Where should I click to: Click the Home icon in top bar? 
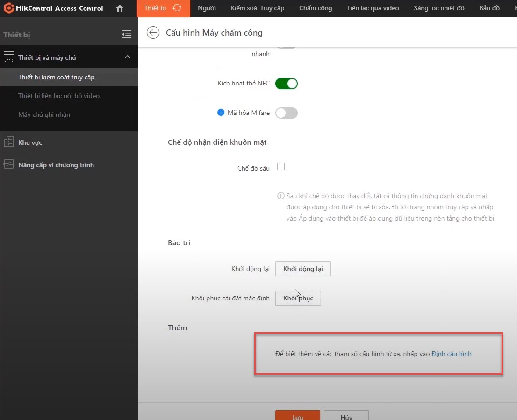120,8
